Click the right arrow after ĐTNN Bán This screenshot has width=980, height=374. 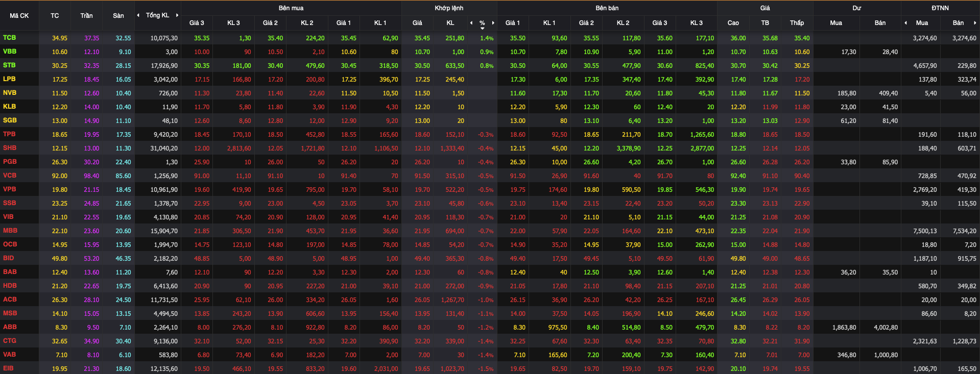pyautogui.click(x=975, y=23)
